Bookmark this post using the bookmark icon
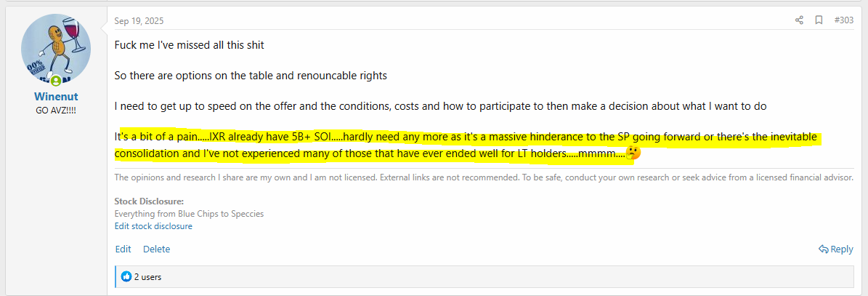The width and height of the screenshot is (868, 296). (x=819, y=20)
